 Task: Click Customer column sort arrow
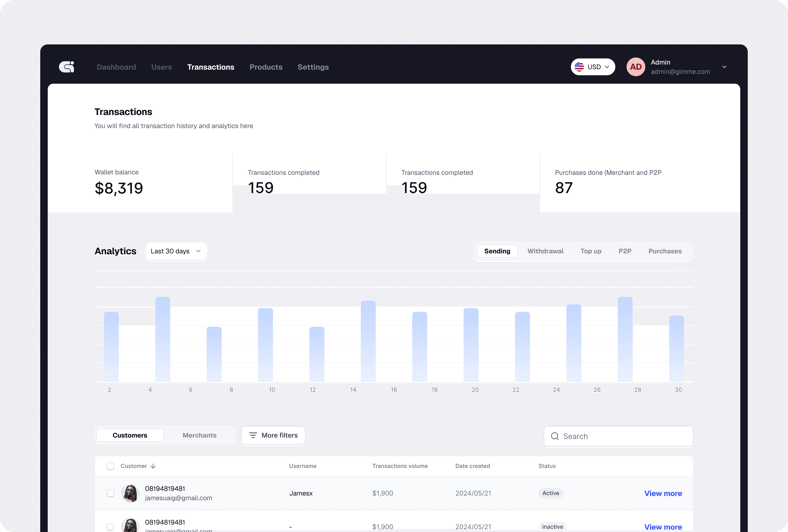coord(153,466)
